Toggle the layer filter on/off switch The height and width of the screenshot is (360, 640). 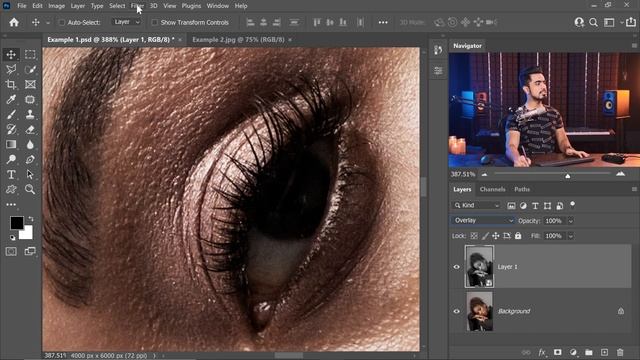[x=573, y=204]
